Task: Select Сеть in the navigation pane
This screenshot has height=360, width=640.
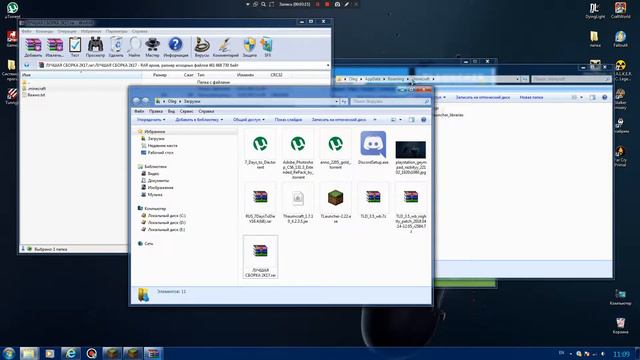Action: [x=149, y=243]
